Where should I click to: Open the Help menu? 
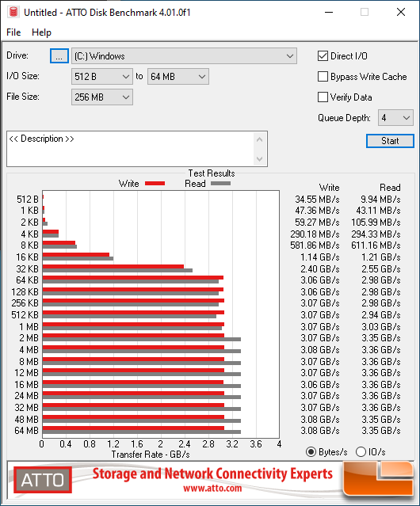[41, 32]
